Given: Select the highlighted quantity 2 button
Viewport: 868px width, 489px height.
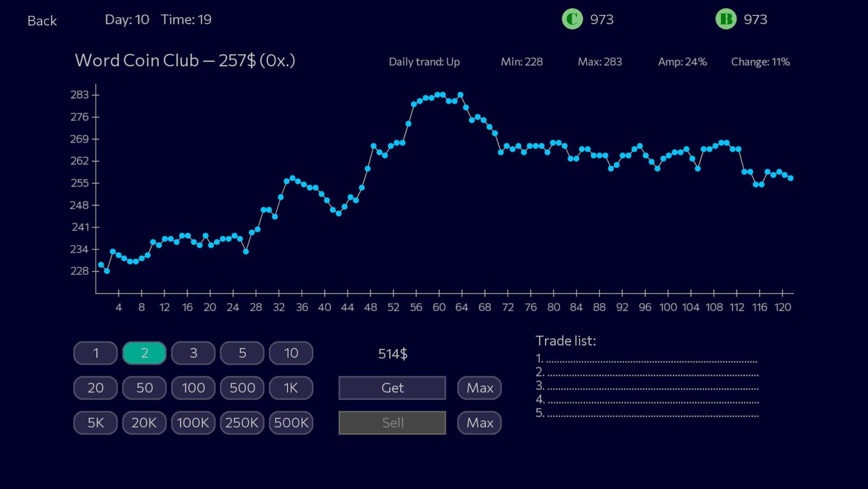Looking at the screenshot, I should (144, 353).
